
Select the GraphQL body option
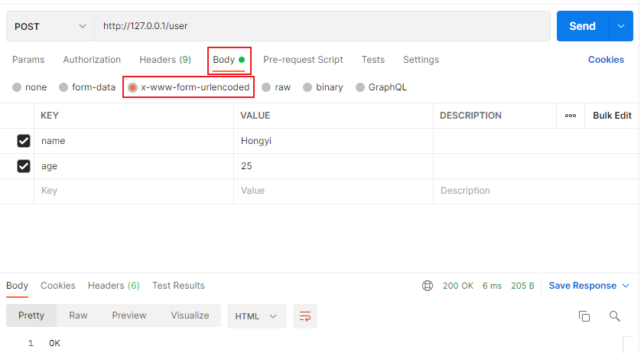coord(360,87)
